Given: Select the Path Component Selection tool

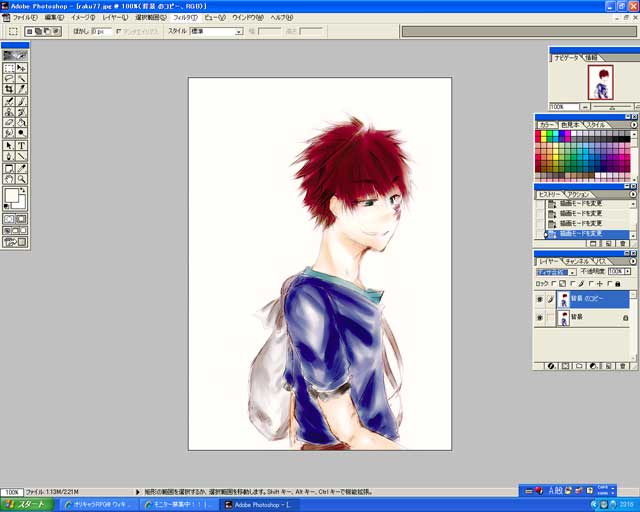Looking at the screenshot, I should [9, 145].
